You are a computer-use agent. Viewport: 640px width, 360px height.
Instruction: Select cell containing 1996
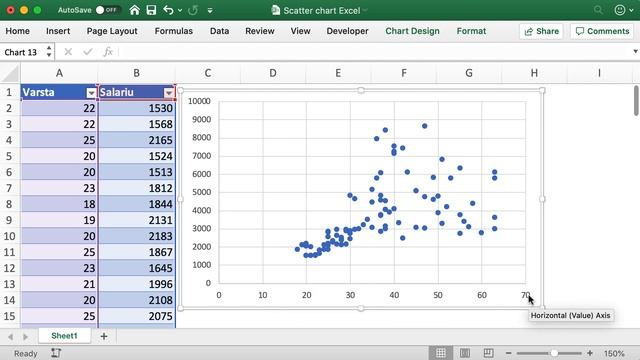click(x=137, y=284)
